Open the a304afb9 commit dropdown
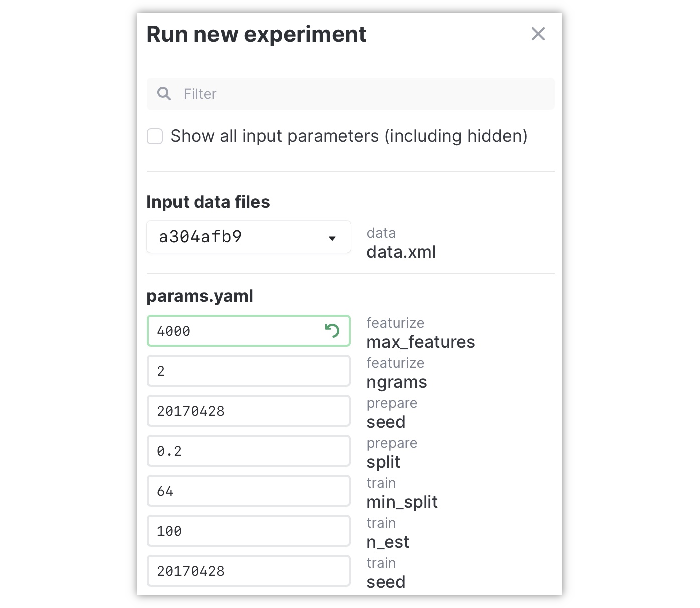This screenshot has height=608, width=700. tap(248, 237)
